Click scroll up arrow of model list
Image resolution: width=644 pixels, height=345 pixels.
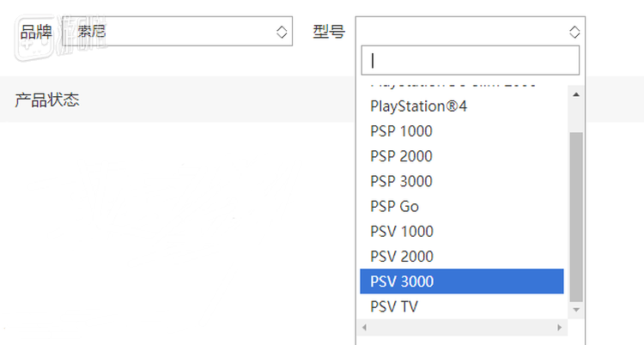[576, 94]
